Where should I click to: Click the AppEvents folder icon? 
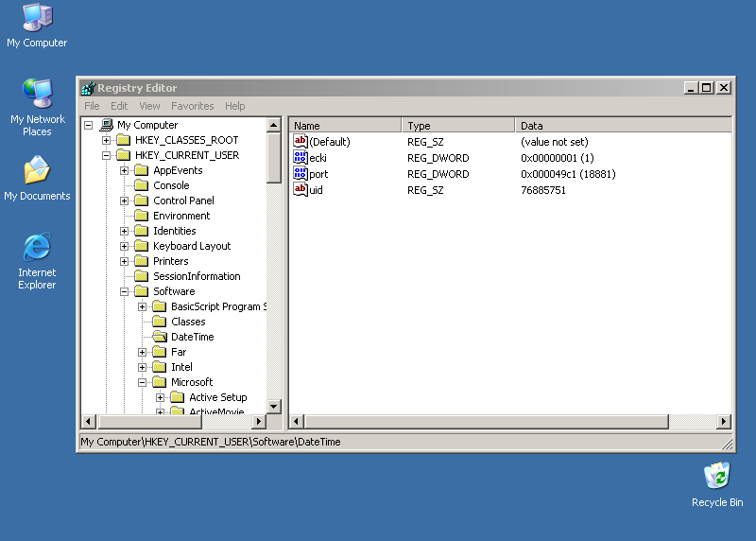pyautogui.click(x=142, y=170)
